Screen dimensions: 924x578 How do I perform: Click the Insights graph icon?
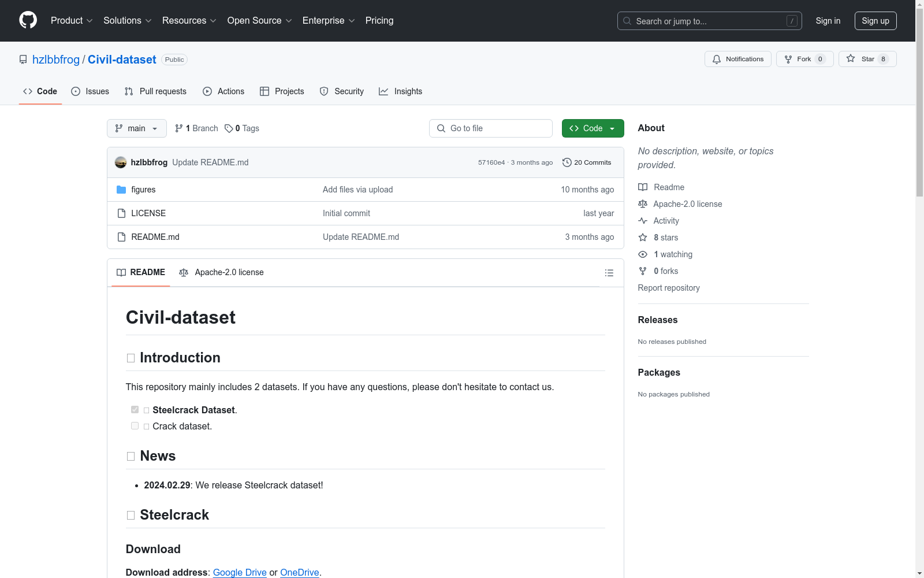(x=383, y=91)
